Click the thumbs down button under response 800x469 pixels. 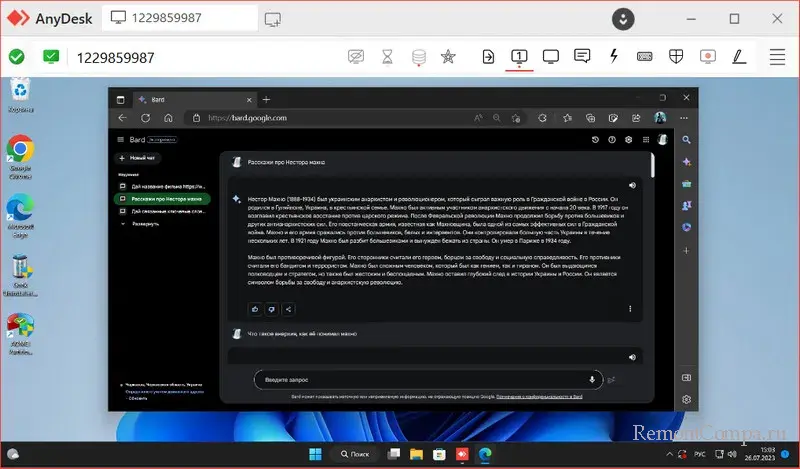click(271, 309)
